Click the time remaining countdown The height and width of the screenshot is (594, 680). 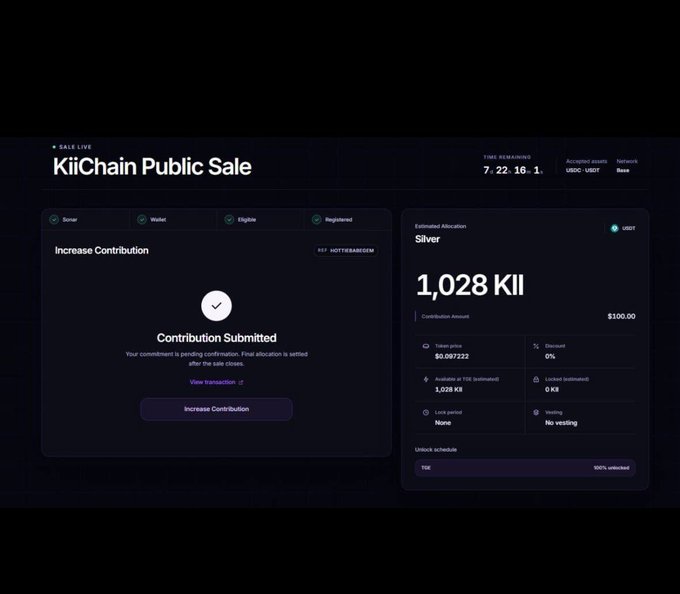pos(513,170)
